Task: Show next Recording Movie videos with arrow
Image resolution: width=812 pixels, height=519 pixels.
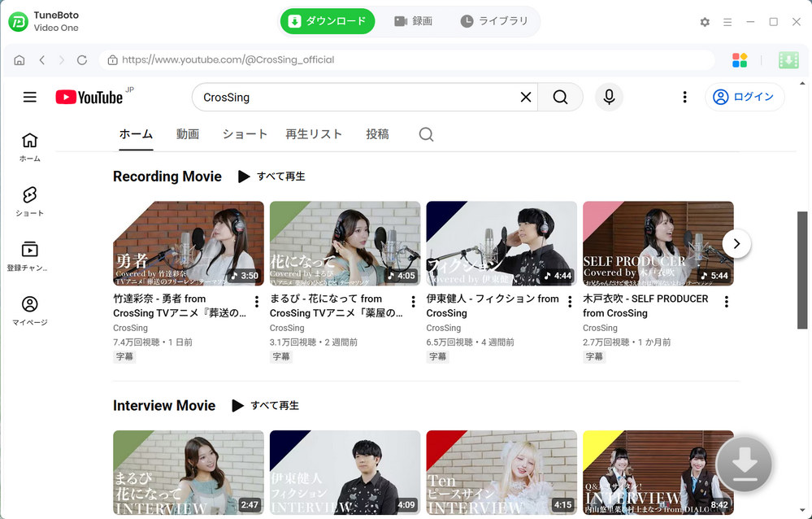Action: (x=736, y=244)
